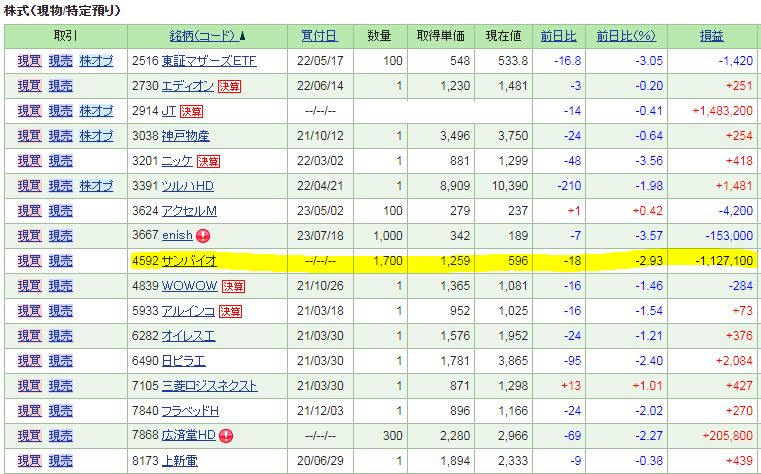The image size is (761, 474).
Task: Click 現売 in the enish row
Action: (61, 236)
